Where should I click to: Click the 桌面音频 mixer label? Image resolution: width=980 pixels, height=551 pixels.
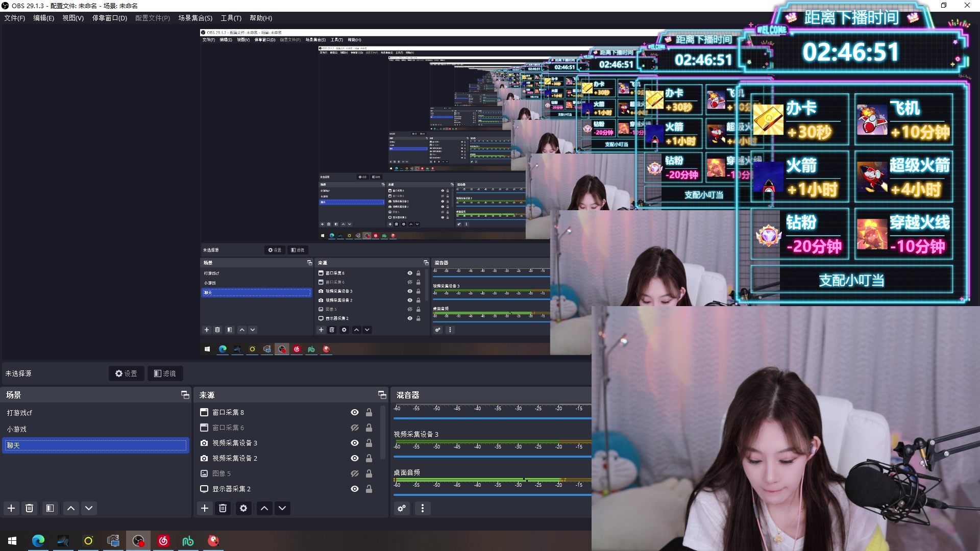coord(407,472)
